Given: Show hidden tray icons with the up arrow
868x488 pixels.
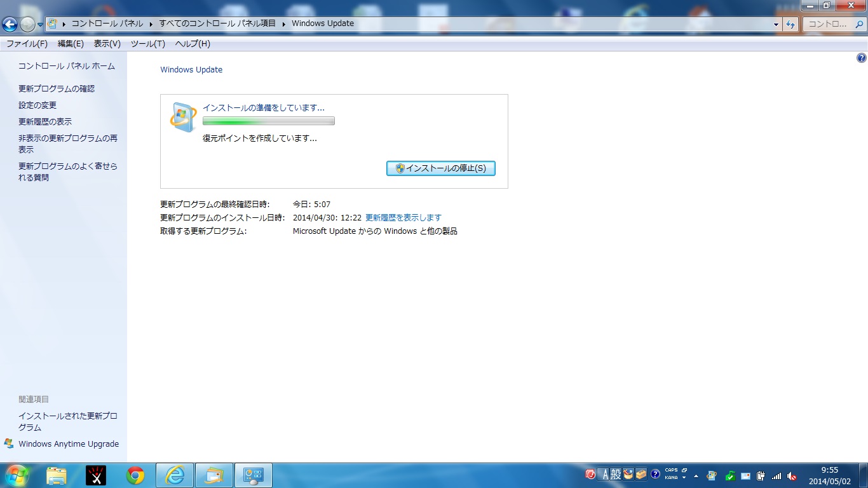Looking at the screenshot, I should click(696, 476).
